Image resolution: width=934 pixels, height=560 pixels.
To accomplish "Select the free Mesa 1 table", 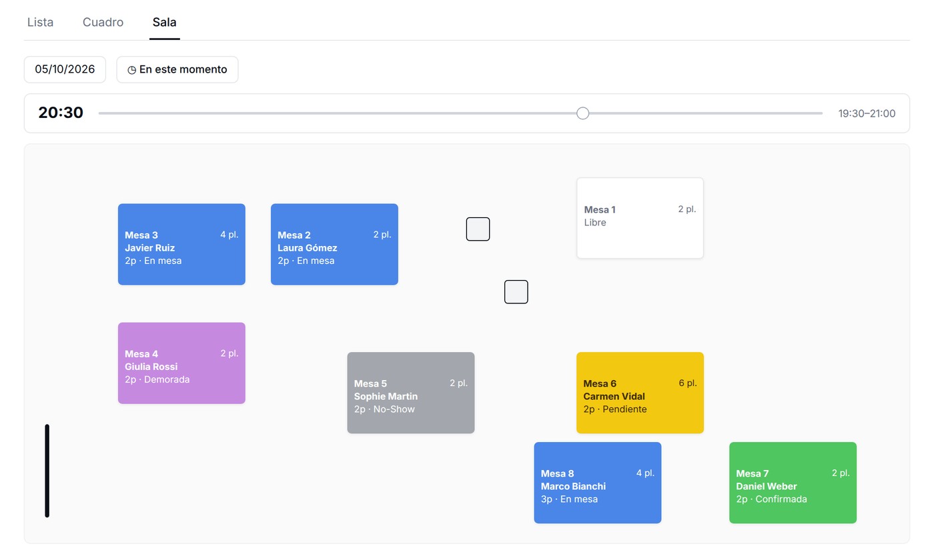I will click(640, 218).
